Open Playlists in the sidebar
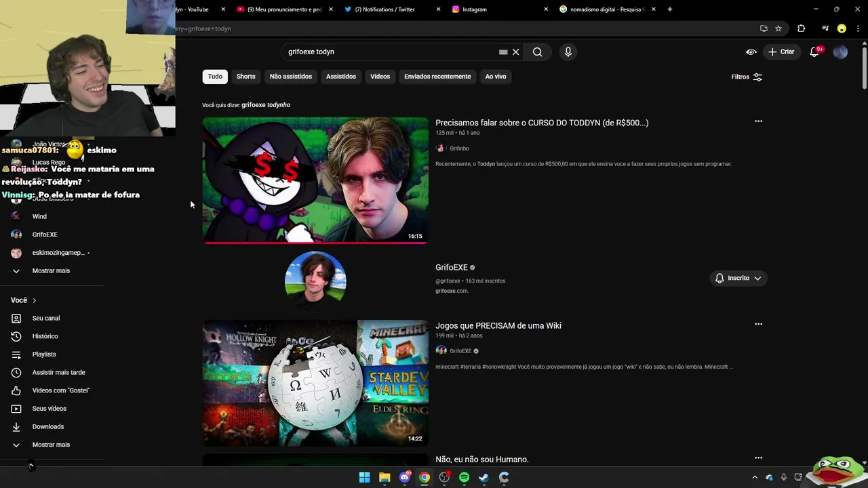 pos(44,354)
